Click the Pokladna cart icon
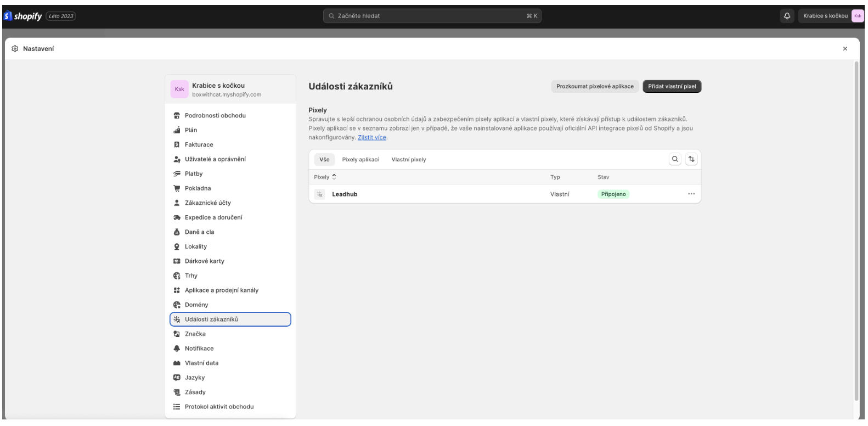Image resolution: width=868 pixels, height=426 pixels. coord(177,188)
